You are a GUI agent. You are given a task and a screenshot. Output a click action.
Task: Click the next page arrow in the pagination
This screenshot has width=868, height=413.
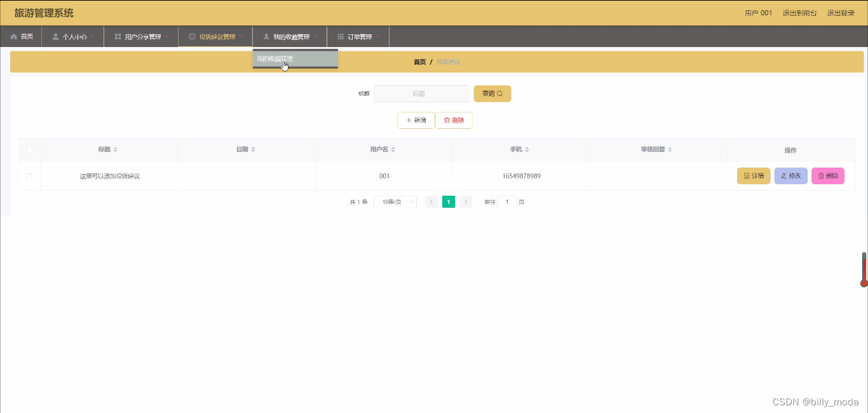[466, 202]
